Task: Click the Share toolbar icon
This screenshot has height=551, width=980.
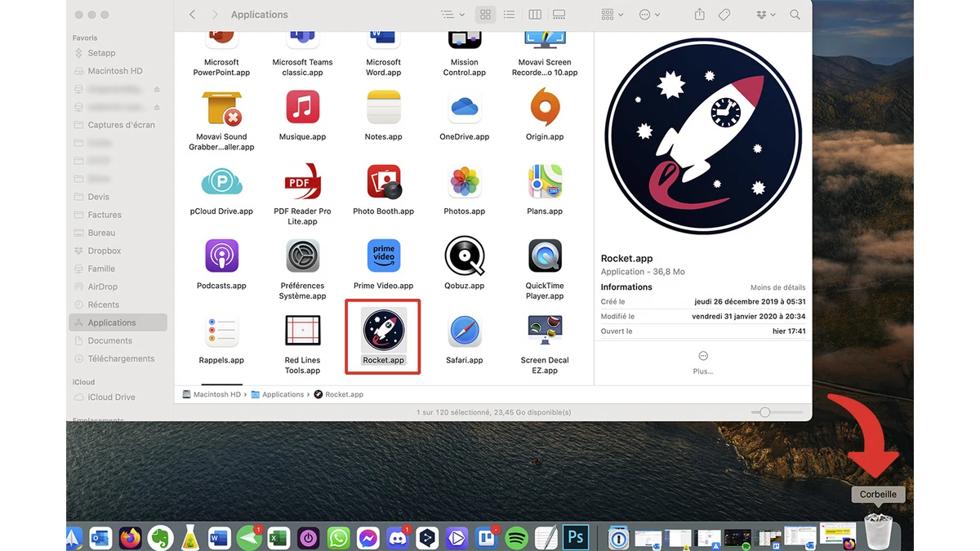Action: click(x=699, y=15)
